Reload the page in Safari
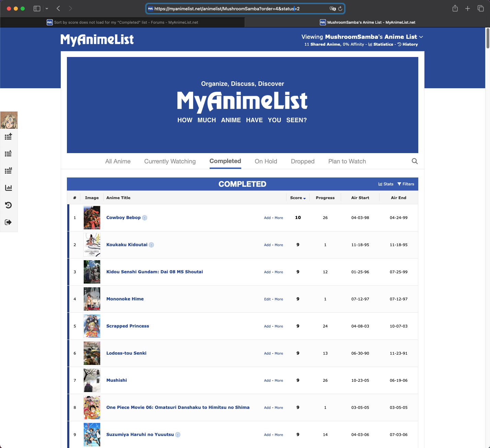Screen dimensions: 490x448 tap(340, 9)
